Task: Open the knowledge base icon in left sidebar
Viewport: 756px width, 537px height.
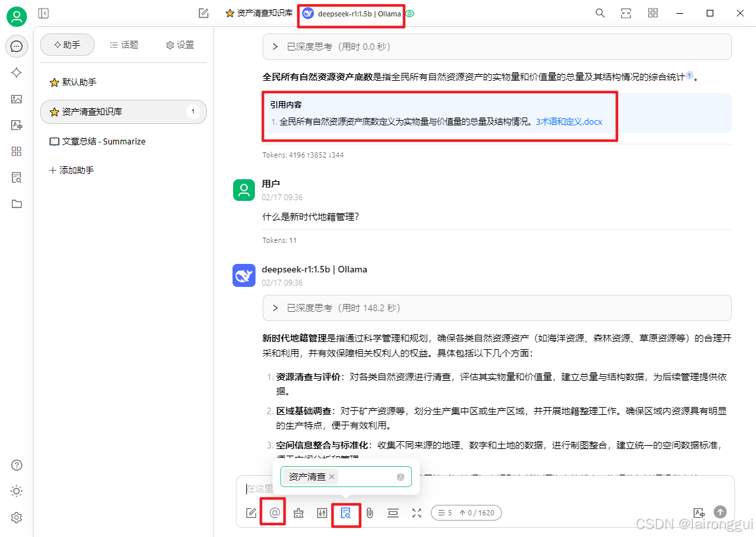Action: [16, 178]
